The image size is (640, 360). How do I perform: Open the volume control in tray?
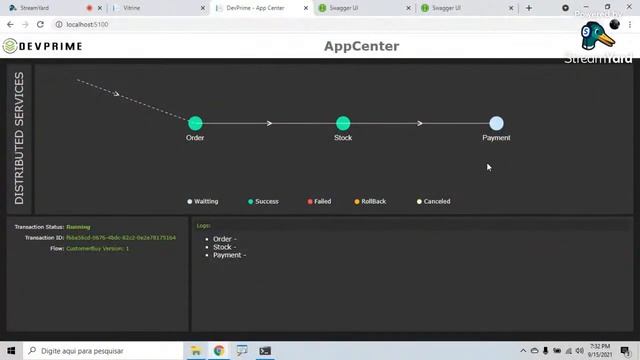pos(580,351)
